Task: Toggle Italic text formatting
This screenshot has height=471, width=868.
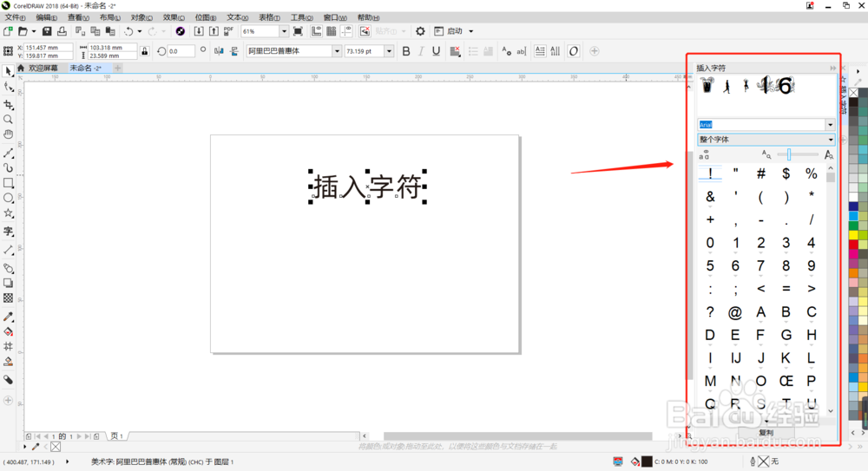Action: (x=421, y=51)
